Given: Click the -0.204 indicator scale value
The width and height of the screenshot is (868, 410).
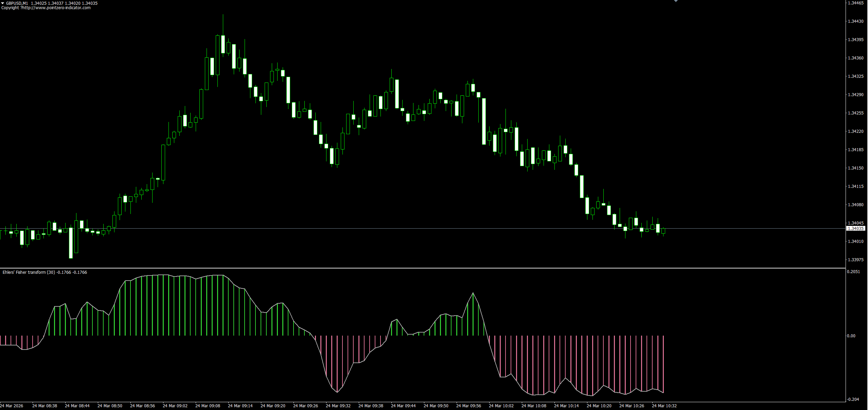Looking at the screenshot, I should click(853, 399).
